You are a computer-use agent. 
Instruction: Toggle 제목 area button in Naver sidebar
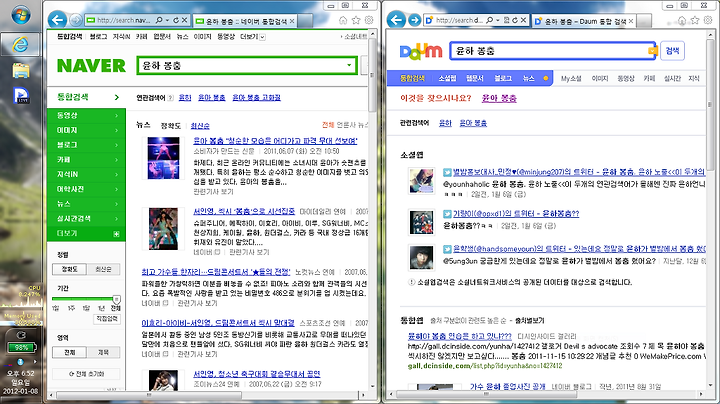coord(103,352)
